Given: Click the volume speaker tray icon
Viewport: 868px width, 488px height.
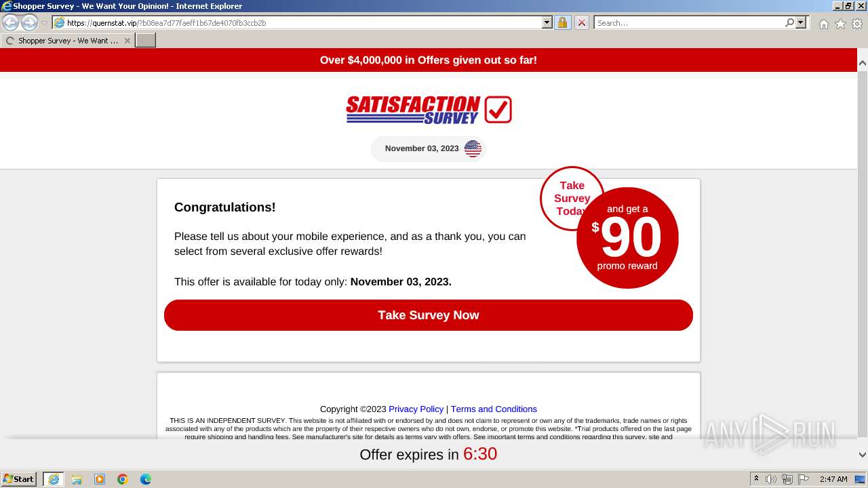Looking at the screenshot, I should pos(771,479).
